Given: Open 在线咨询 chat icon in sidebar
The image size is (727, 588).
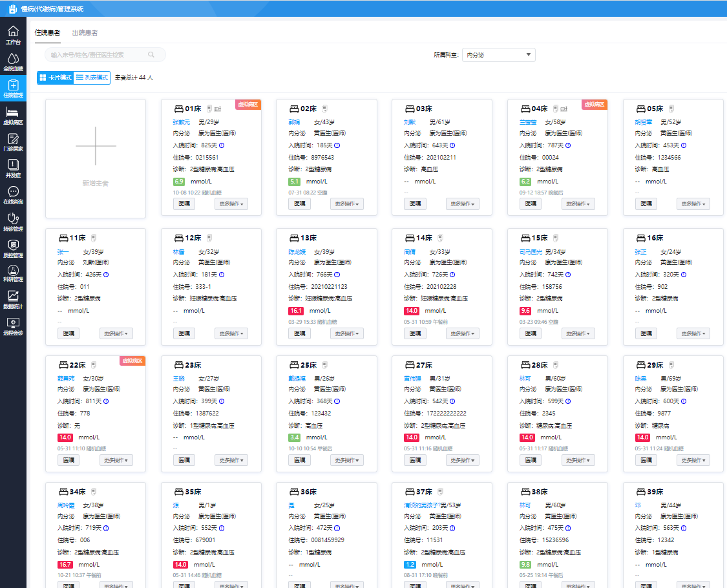Looking at the screenshot, I should pyautogui.click(x=13, y=195).
